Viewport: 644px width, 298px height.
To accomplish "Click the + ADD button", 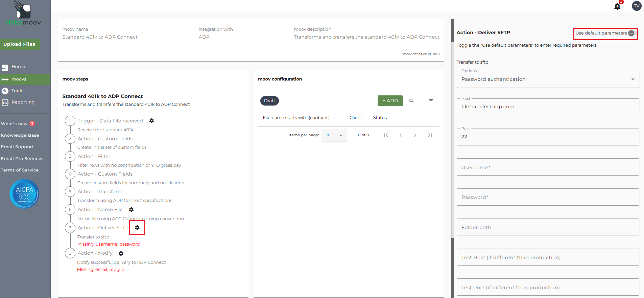I will (390, 101).
